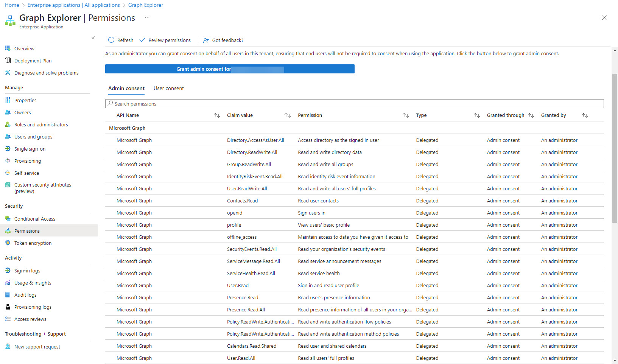Click the Usage & insights chart icon
The image size is (618, 364).
tap(8, 283)
